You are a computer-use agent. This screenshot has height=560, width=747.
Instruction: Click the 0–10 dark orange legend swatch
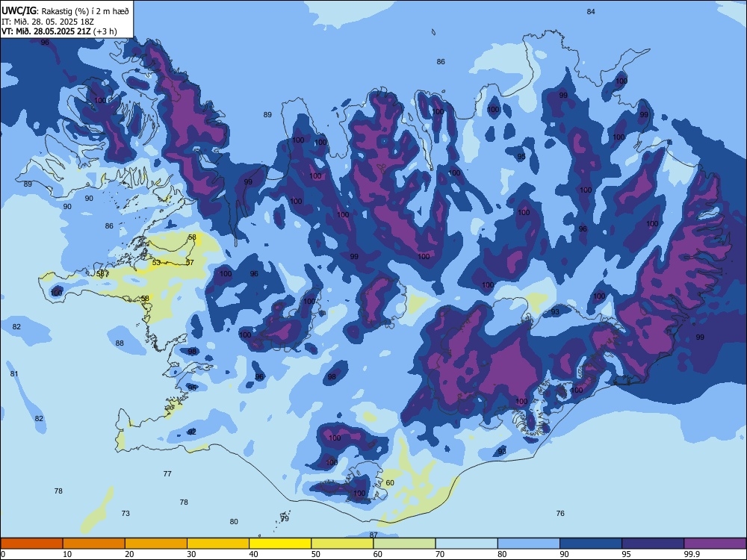[31, 544]
